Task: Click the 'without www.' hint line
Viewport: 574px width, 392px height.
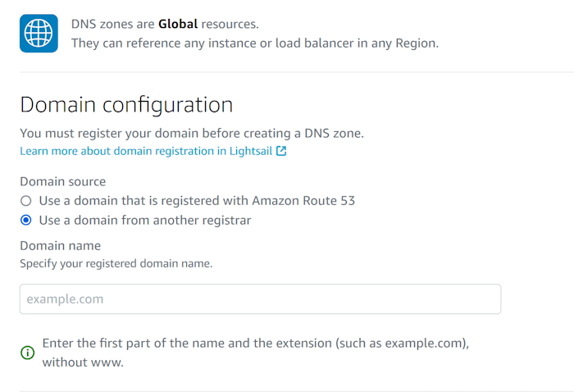Action: (x=83, y=362)
